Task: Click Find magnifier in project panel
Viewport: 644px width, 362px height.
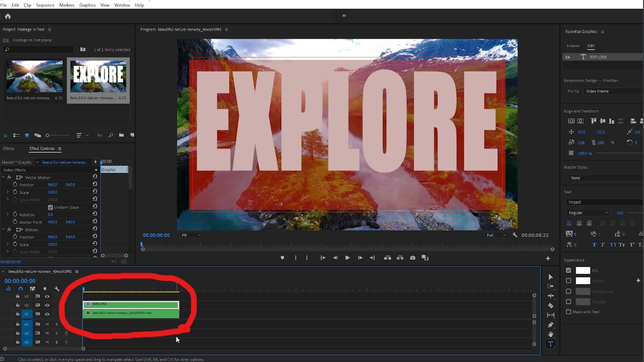Action: point(110,135)
